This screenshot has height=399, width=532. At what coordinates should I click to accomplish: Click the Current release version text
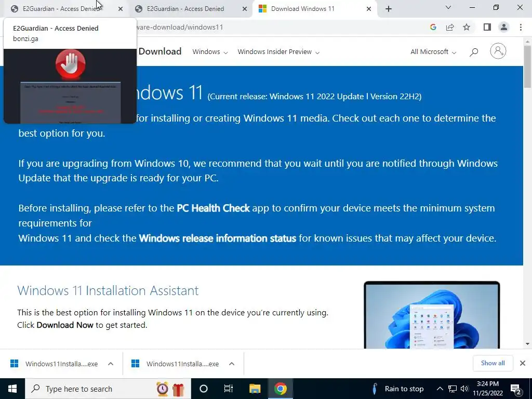314,97
